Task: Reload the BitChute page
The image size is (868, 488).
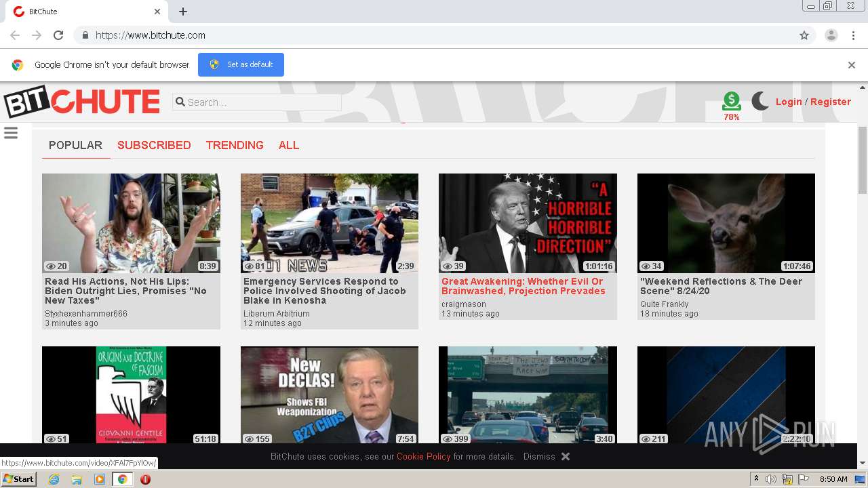Action: click(x=58, y=35)
